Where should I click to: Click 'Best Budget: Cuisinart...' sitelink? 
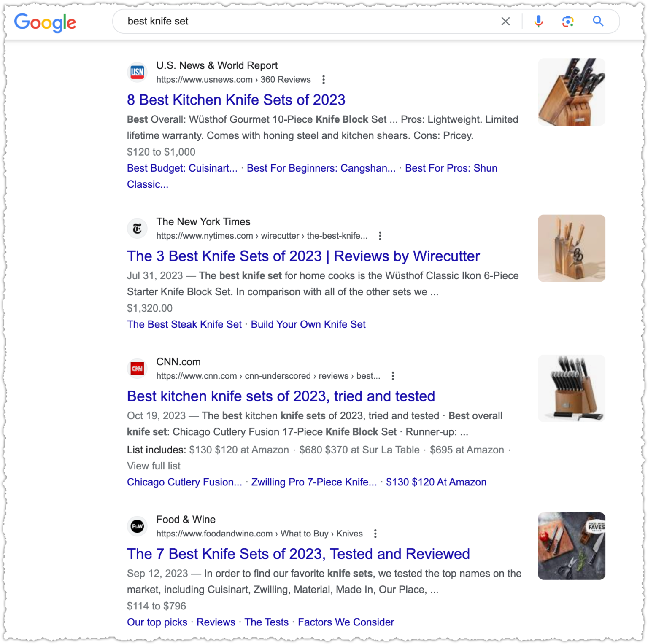(182, 168)
